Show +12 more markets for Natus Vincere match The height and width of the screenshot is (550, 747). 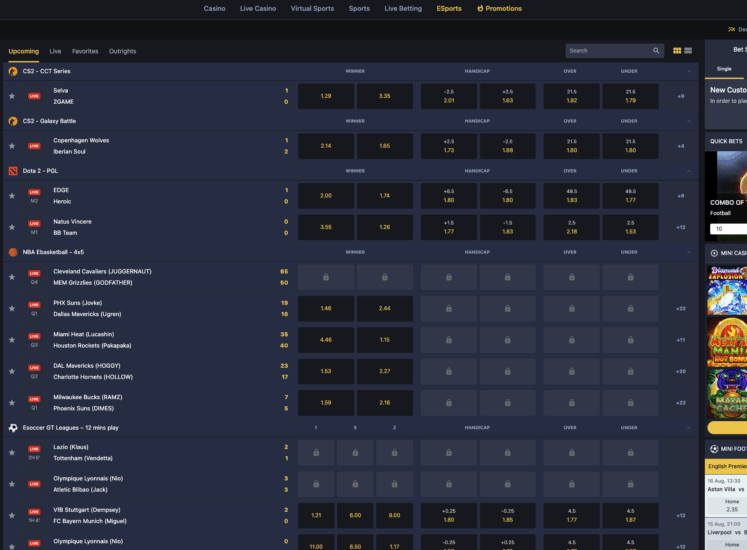click(x=680, y=227)
